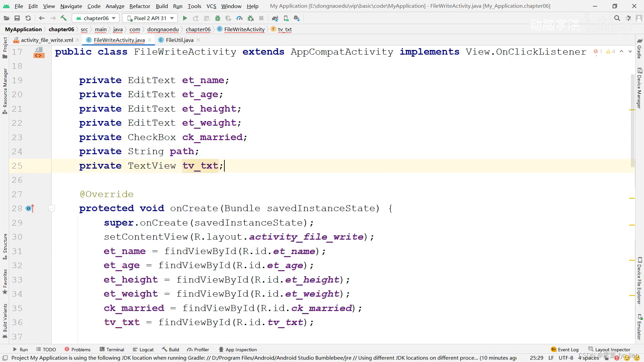Open the Resource Manager side panel

[x=5, y=91]
